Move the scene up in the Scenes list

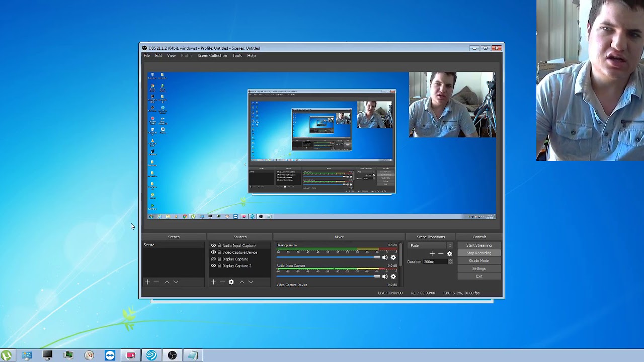[x=167, y=282]
